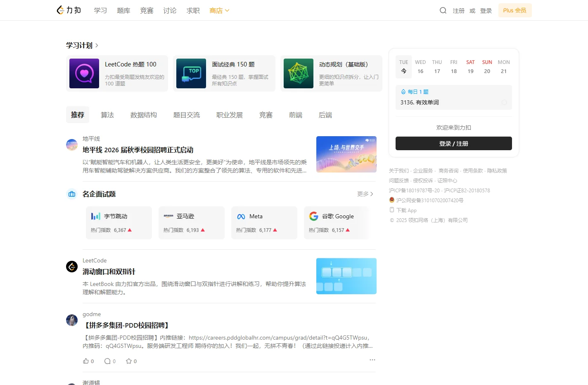Select SUN 20 in the calendar
588x385 pixels.
pos(487,67)
